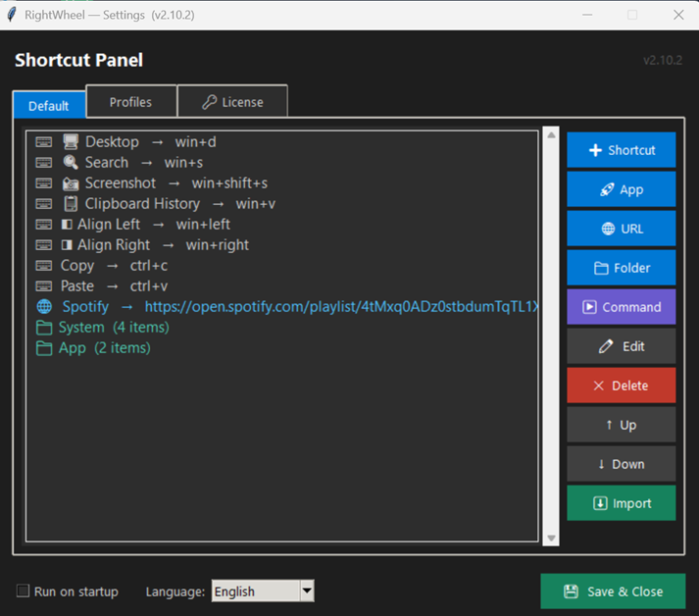The width and height of the screenshot is (699, 616).
Task: Select the Align Right → win+right row
Action: [x=281, y=245]
